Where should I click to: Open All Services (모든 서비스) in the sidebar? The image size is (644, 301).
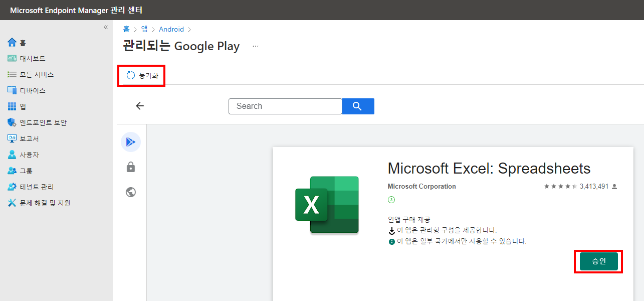(x=31, y=75)
